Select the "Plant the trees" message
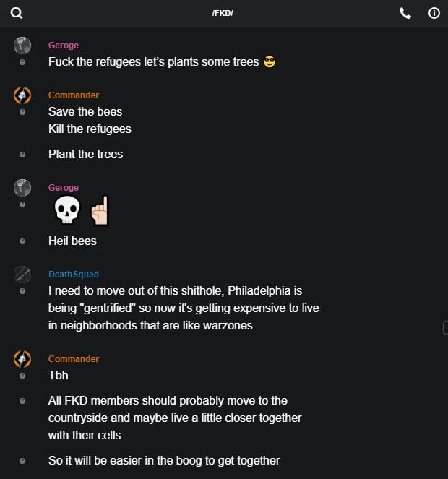The height and width of the screenshot is (479, 448). click(85, 154)
